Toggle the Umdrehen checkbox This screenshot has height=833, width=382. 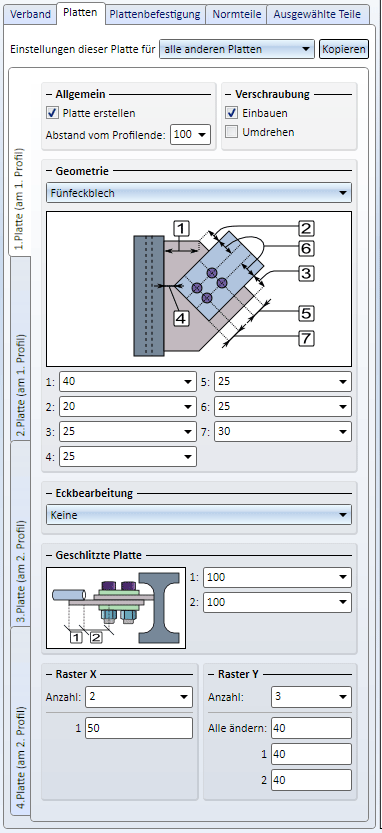point(232,132)
